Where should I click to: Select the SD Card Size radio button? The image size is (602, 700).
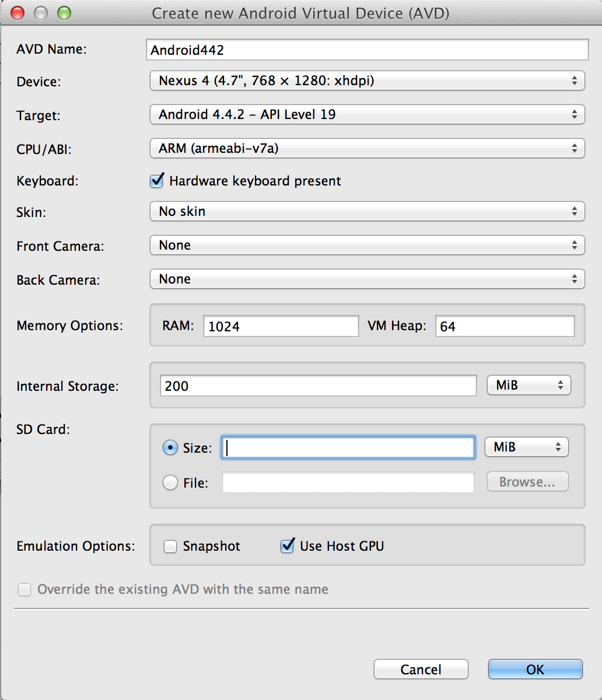click(170, 448)
